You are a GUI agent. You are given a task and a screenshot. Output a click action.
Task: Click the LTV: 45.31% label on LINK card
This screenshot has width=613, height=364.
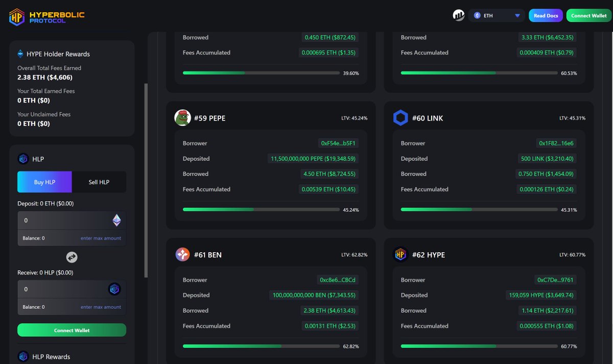click(572, 118)
